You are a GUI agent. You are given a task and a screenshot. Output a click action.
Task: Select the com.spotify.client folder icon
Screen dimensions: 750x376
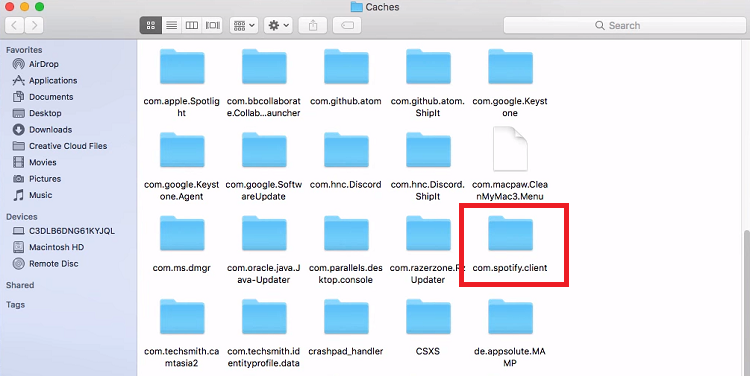pos(510,233)
